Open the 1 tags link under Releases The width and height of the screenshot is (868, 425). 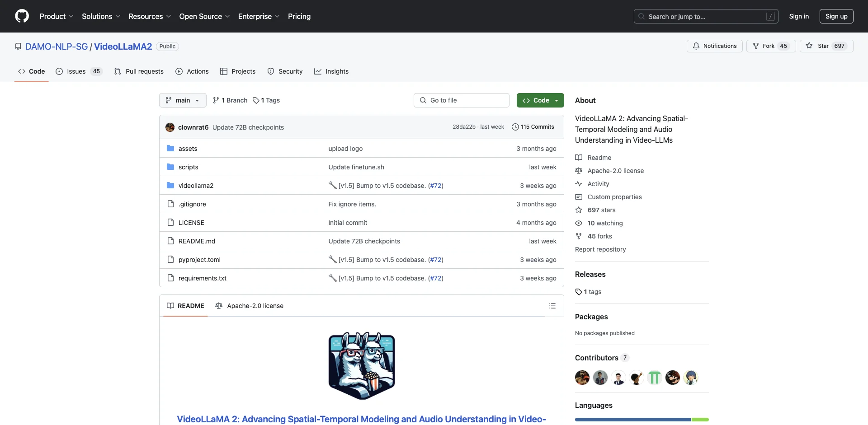click(588, 292)
